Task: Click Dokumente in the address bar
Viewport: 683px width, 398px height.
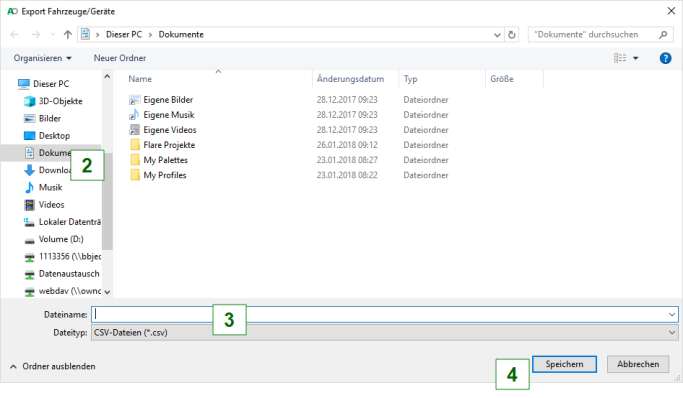Action: click(x=181, y=34)
